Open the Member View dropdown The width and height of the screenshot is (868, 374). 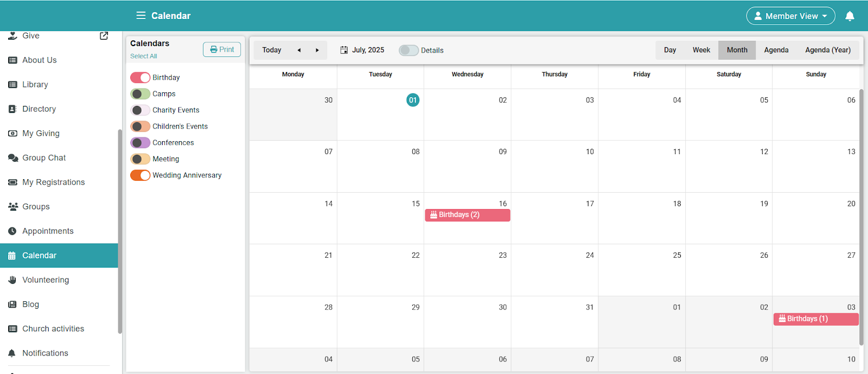pyautogui.click(x=790, y=16)
